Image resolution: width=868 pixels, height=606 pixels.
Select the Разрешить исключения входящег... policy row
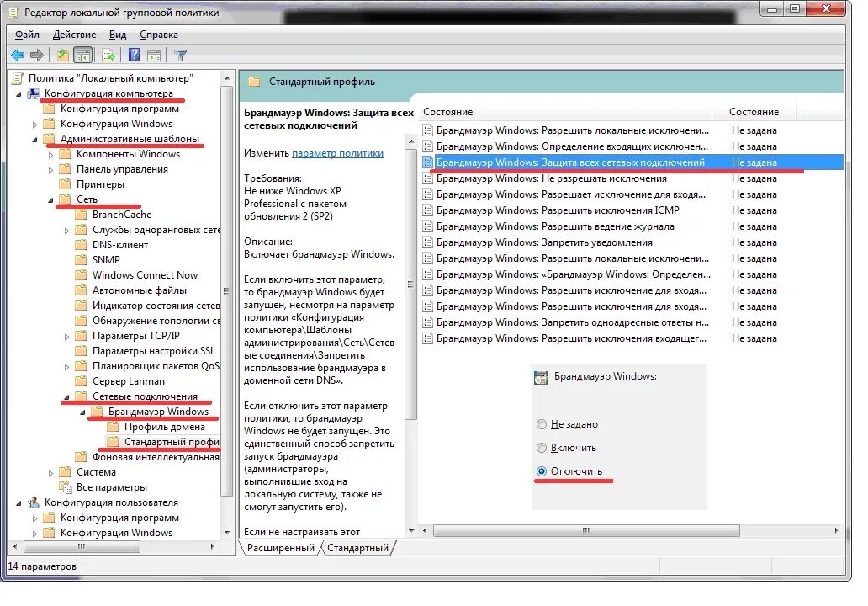[631, 338]
